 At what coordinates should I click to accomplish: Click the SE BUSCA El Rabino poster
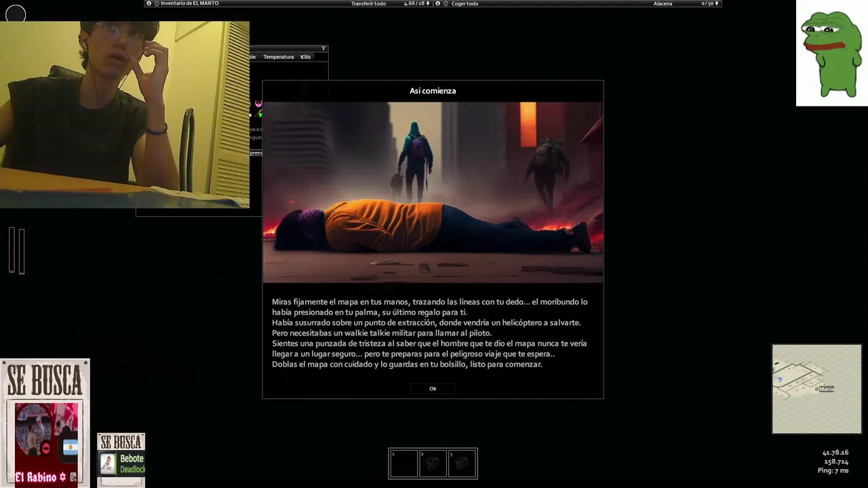click(45, 423)
